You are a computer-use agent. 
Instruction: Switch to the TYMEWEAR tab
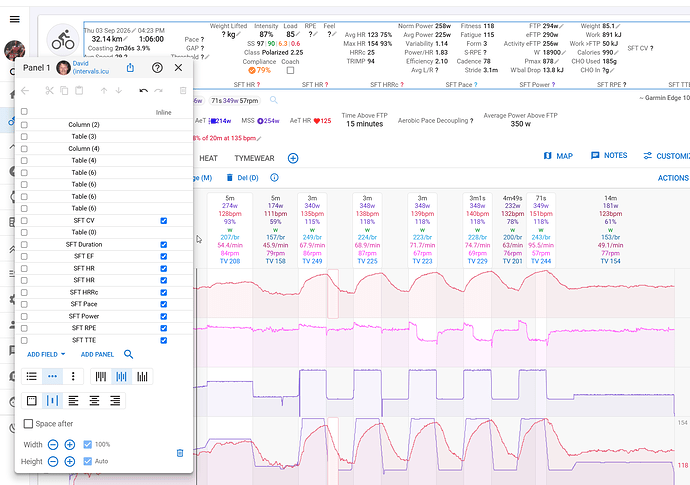pyautogui.click(x=254, y=158)
